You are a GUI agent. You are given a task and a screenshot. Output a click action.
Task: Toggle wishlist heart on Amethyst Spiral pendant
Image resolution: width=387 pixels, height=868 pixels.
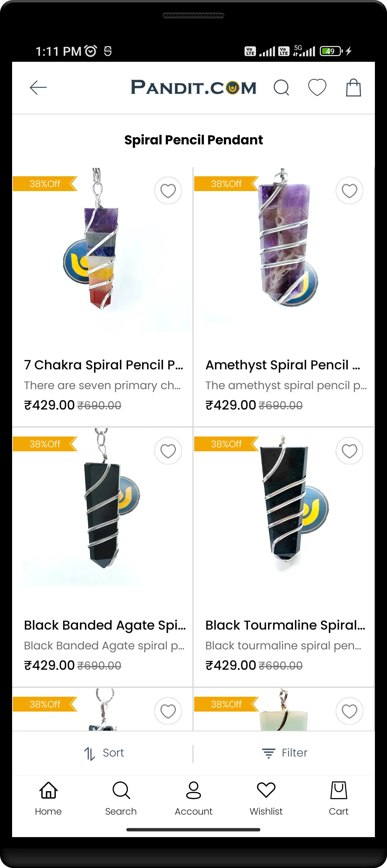point(349,191)
